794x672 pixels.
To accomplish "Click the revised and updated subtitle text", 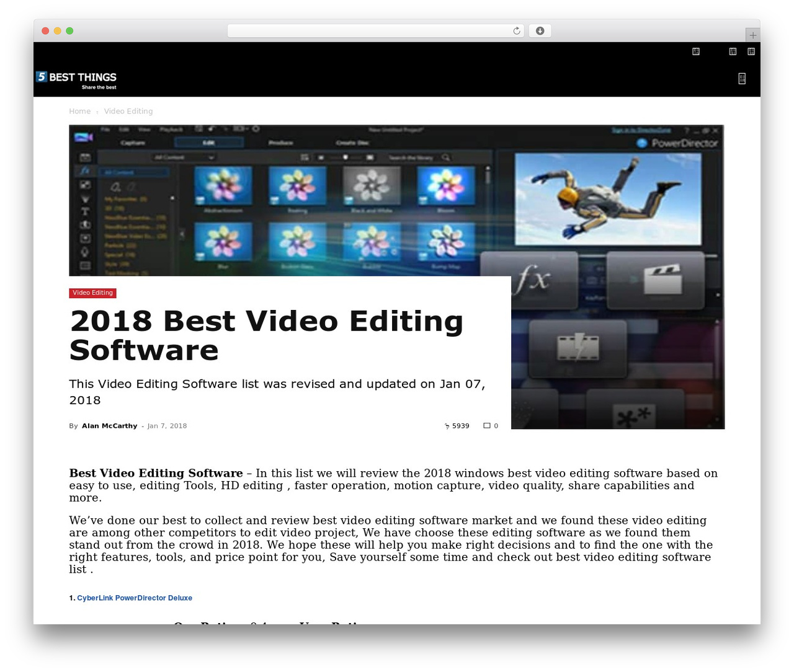I will click(277, 392).
